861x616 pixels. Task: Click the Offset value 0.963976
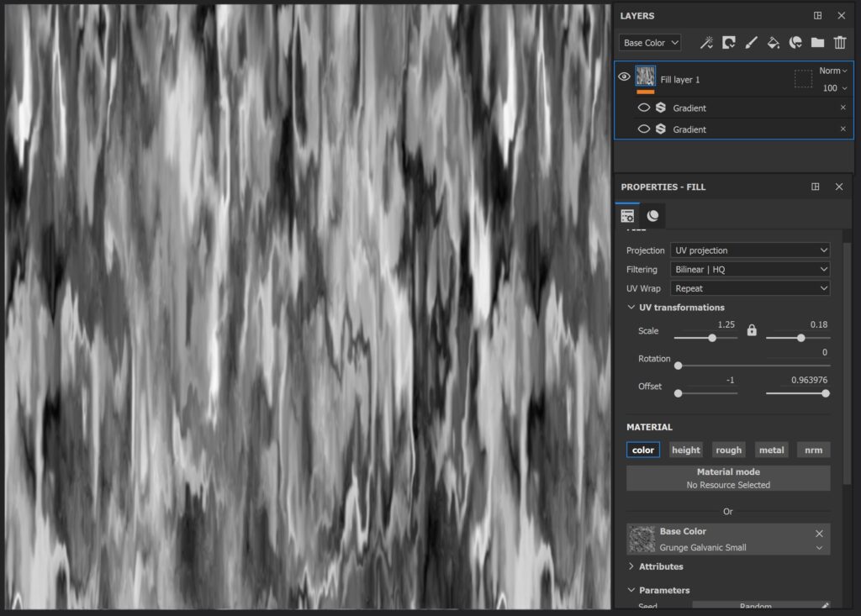tap(809, 380)
